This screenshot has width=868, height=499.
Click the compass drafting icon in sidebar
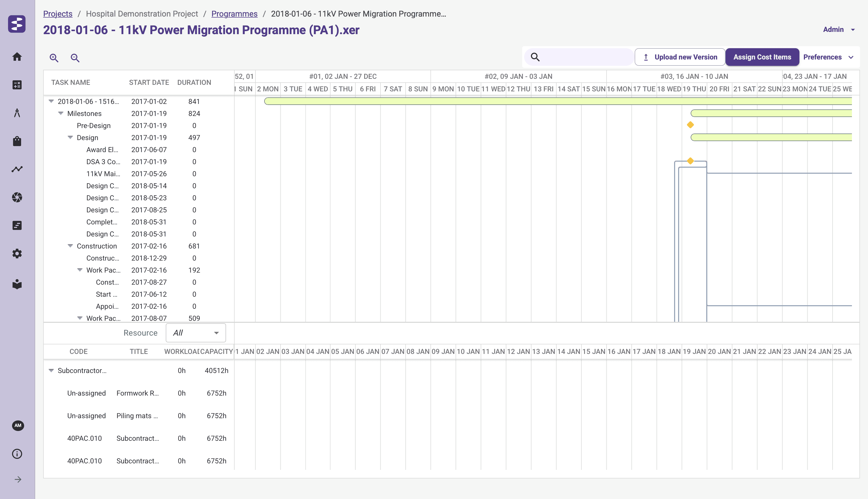coord(17,113)
